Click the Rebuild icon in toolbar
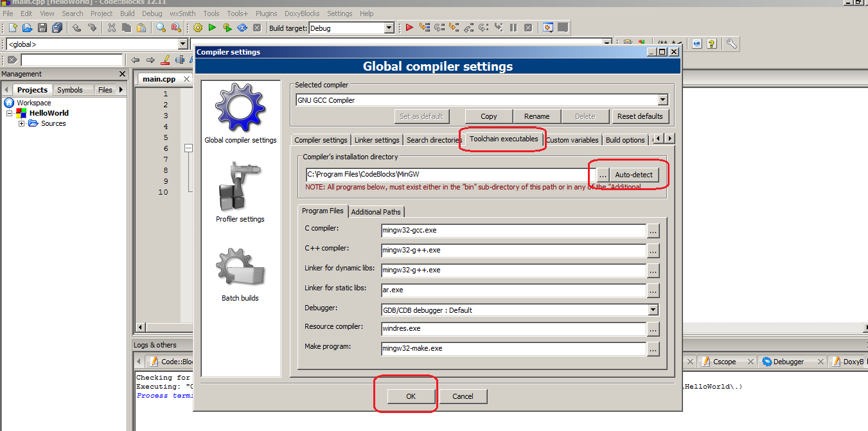 coord(242,28)
